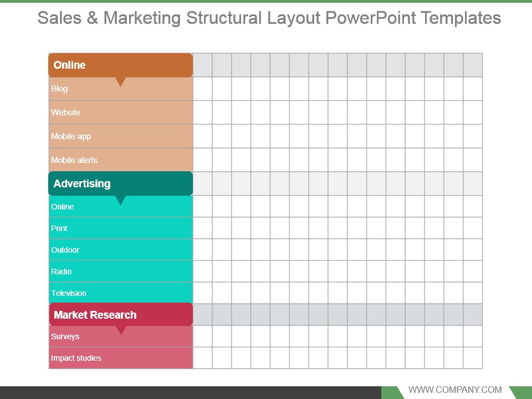Select the green 'Advertising' category header
Image resolution: width=532 pixels, height=399 pixels.
click(121, 183)
